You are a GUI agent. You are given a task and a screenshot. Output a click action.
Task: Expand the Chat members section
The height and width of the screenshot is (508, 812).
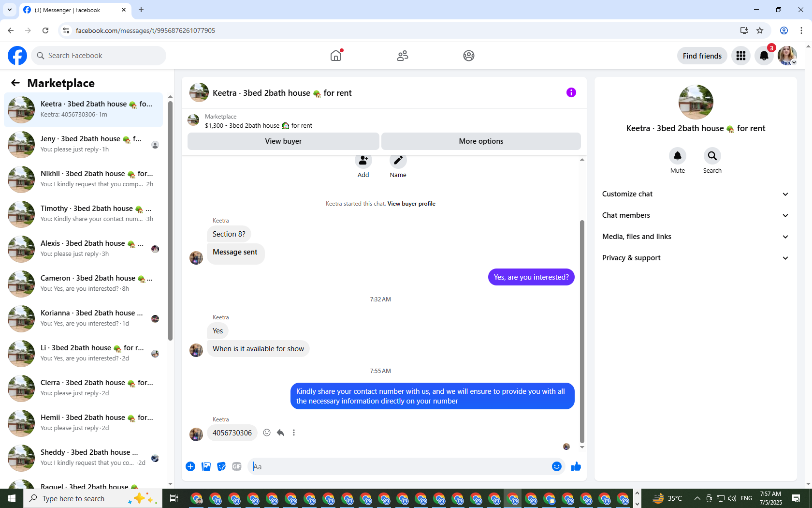[x=696, y=215]
